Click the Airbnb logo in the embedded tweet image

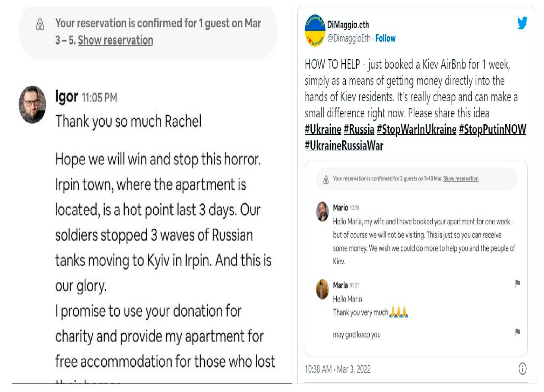click(x=326, y=179)
